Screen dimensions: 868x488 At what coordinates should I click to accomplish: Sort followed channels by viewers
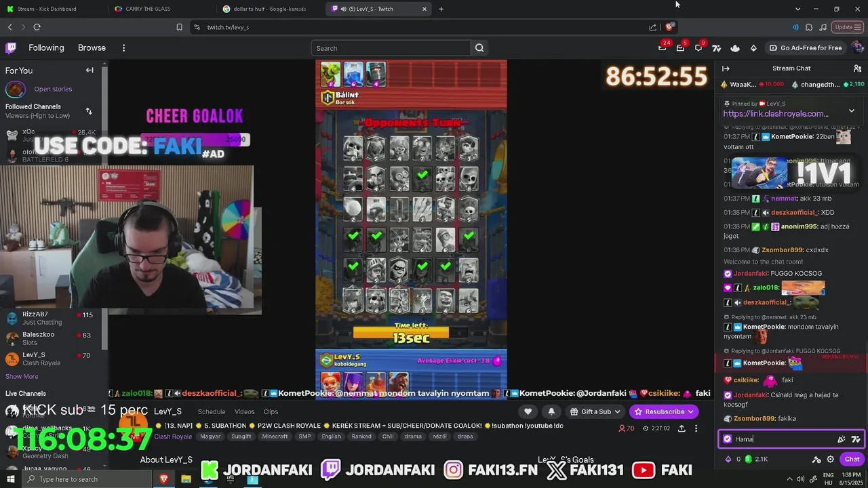pos(89,111)
